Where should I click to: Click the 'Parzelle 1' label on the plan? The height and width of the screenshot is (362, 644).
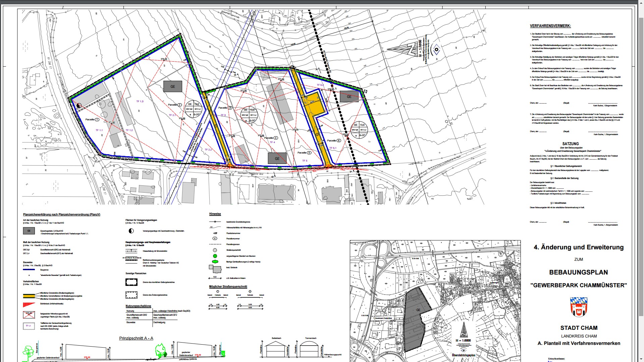tap(92, 120)
